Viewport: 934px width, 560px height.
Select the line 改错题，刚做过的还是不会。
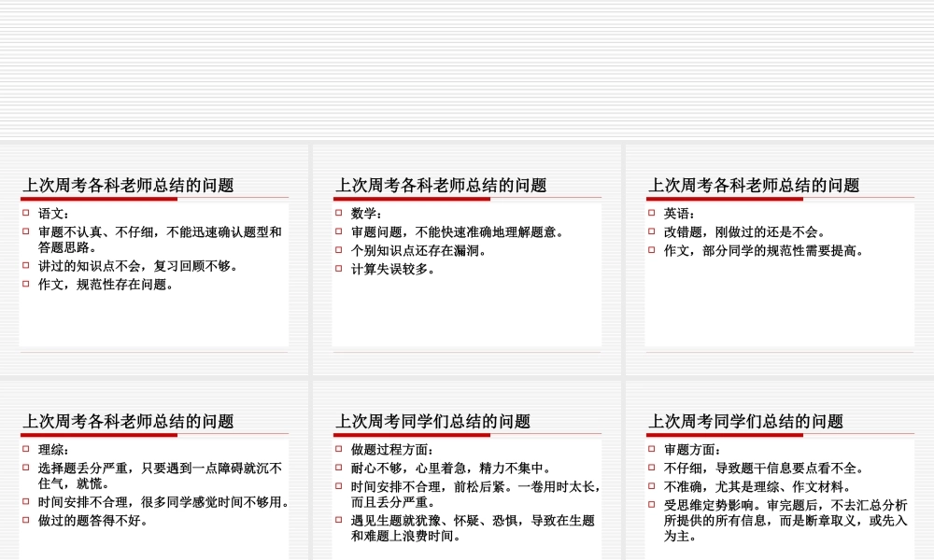(745, 232)
